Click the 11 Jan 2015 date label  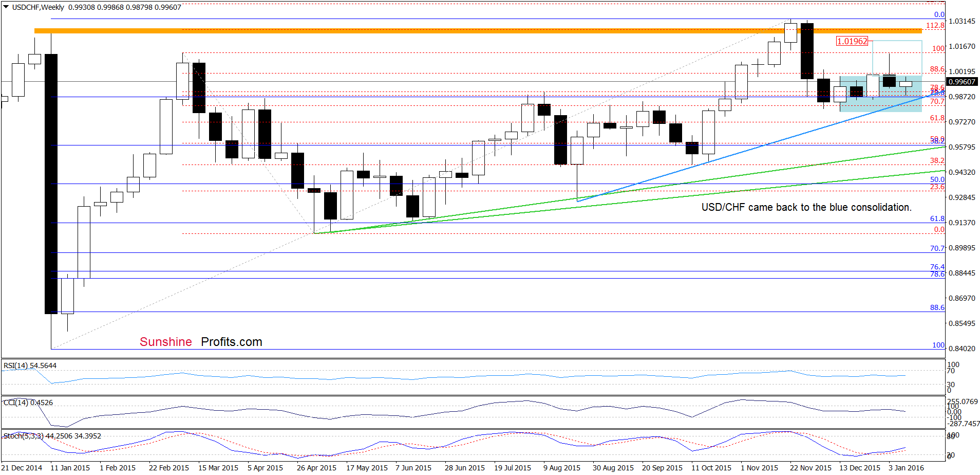coord(70,468)
